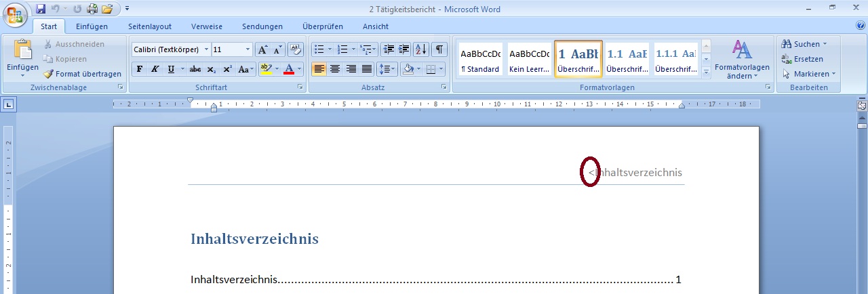This screenshot has width=868, height=294.
Task: Decrease font size with the shrink font icon
Action: (278, 49)
